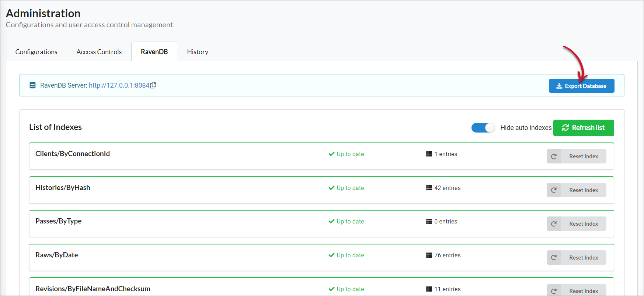Reset Index for Revisions/ByFileNameAndChecksum
The width and height of the screenshot is (644, 296).
pos(577,290)
